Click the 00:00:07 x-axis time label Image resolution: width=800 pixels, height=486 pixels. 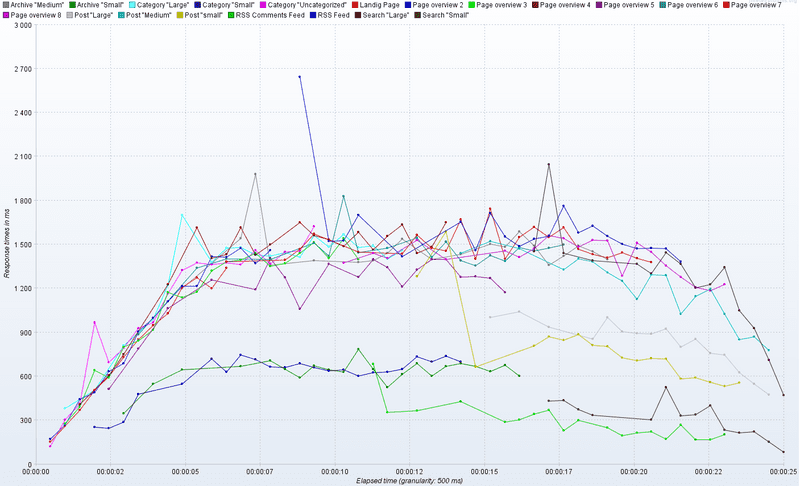[x=260, y=472]
